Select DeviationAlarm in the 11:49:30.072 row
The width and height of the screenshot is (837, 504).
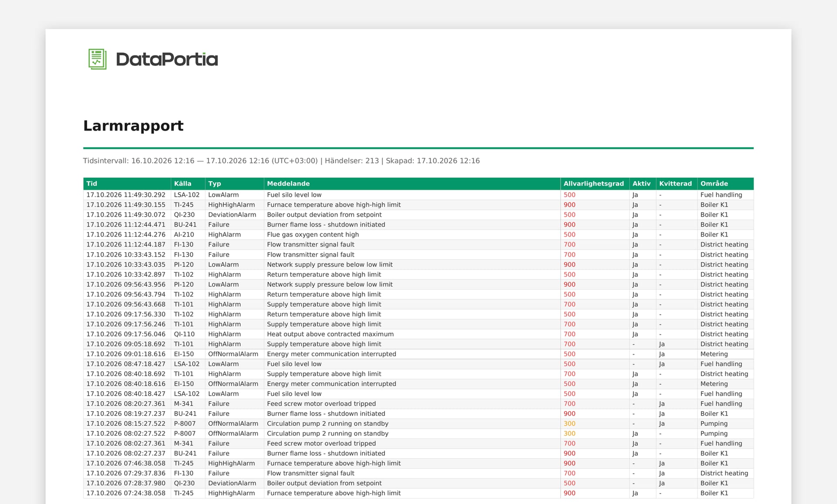[232, 215]
